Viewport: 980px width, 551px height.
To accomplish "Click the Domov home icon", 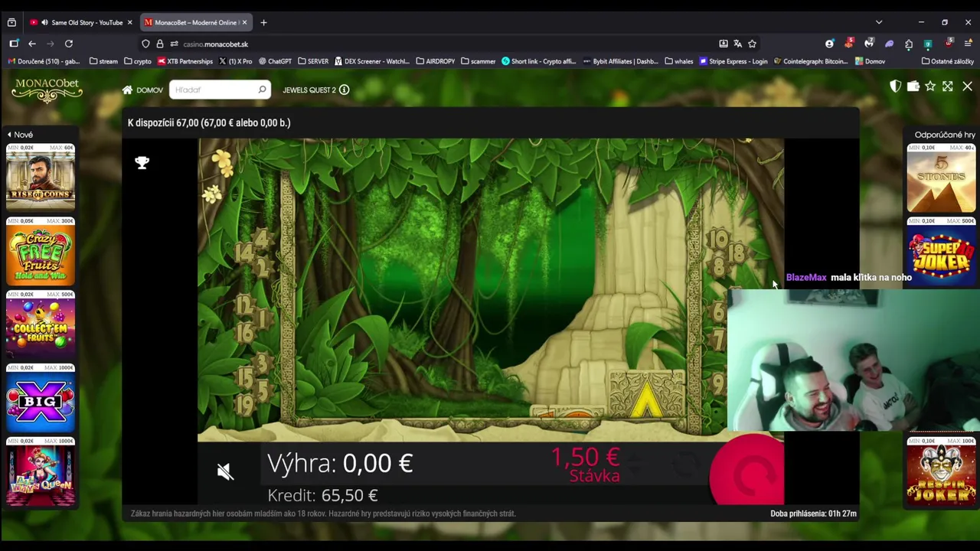I will click(x=127, y=90).
